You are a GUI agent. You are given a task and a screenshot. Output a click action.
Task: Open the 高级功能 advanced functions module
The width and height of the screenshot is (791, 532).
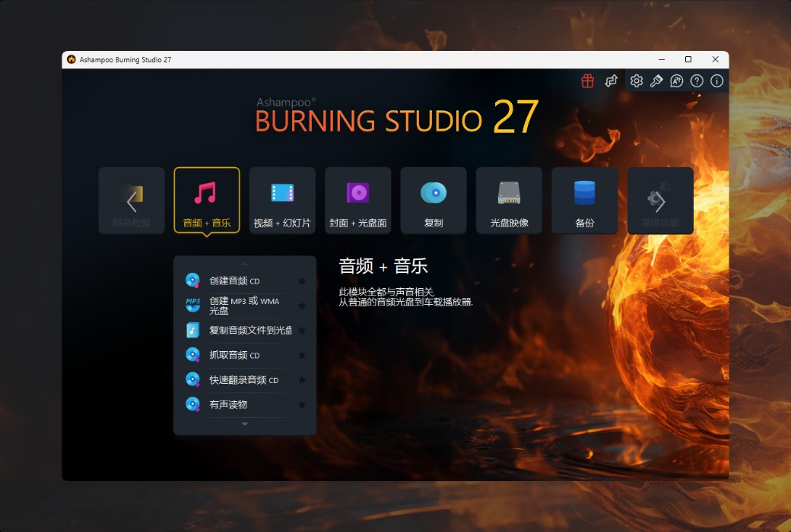660,200
